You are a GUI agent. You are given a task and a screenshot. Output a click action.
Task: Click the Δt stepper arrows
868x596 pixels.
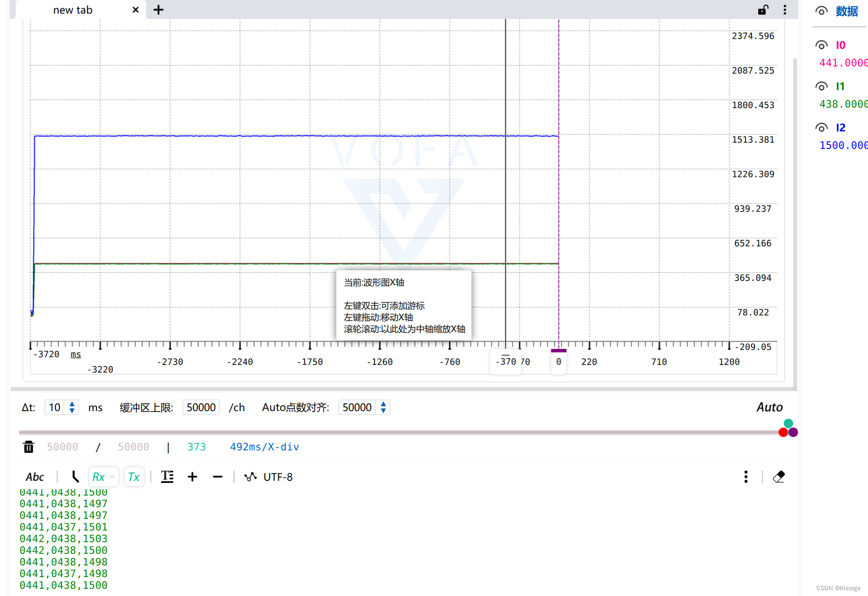pyautogui.click(x=72, y=407)
